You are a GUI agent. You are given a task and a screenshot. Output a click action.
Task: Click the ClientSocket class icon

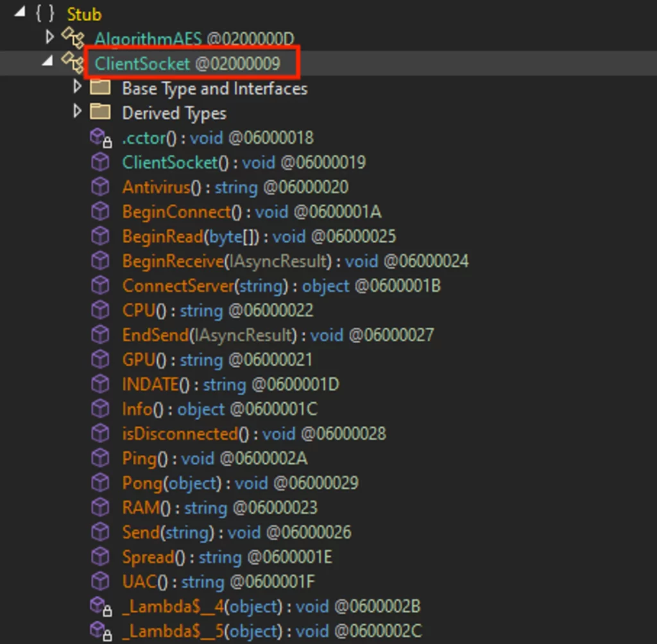72,63
